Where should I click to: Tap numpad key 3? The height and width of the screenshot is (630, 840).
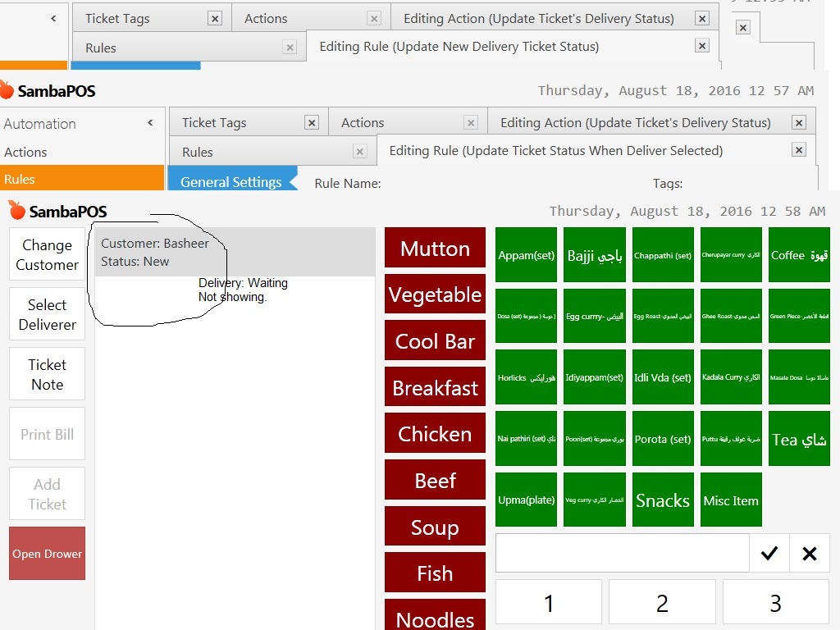[776, 603]
